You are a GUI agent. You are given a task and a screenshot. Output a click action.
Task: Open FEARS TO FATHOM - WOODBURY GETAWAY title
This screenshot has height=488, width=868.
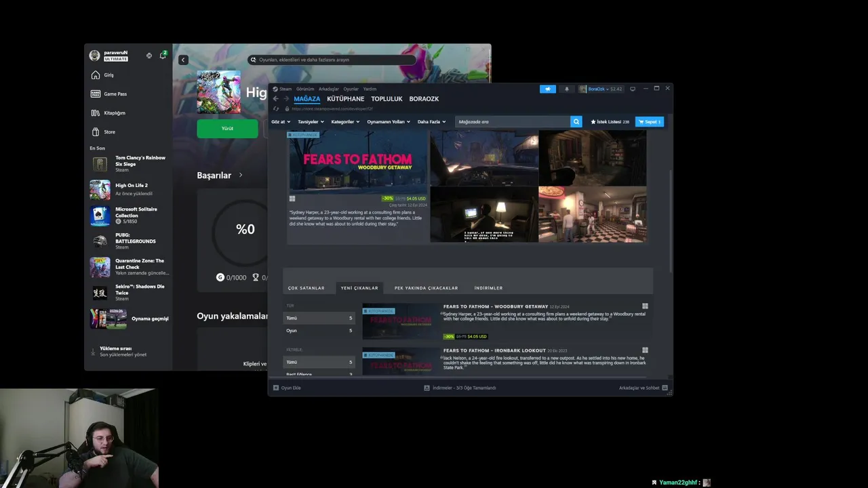click(496, 306)
